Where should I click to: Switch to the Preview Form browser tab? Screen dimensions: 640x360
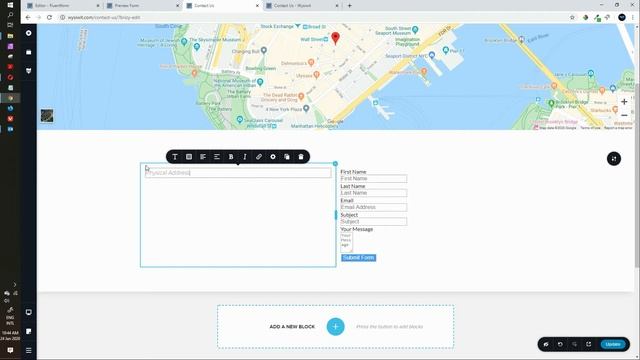142,6
